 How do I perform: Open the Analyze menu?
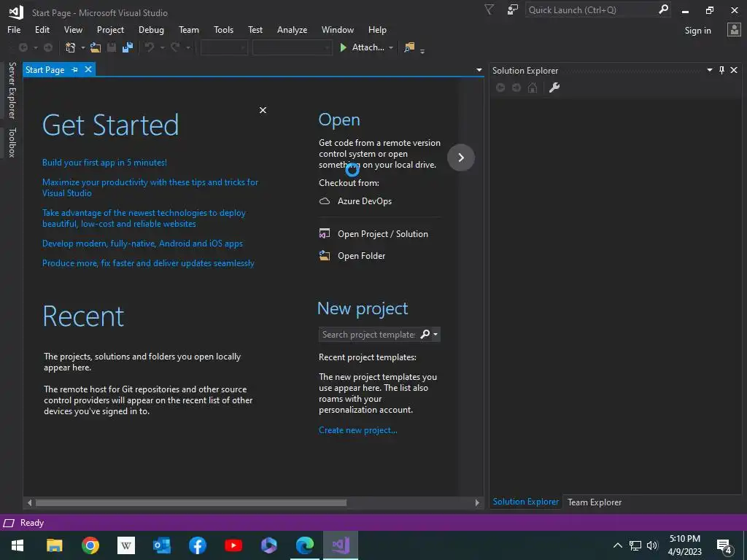(292, 29)
